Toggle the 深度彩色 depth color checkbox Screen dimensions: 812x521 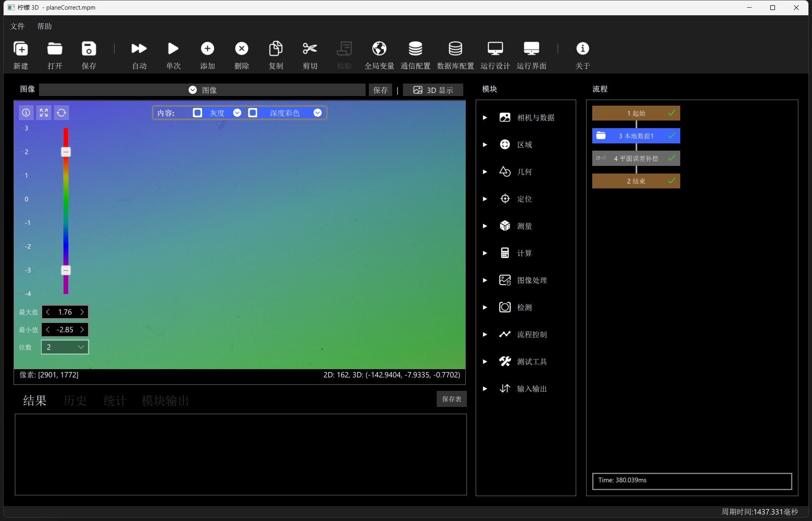(x=253, y=113)
